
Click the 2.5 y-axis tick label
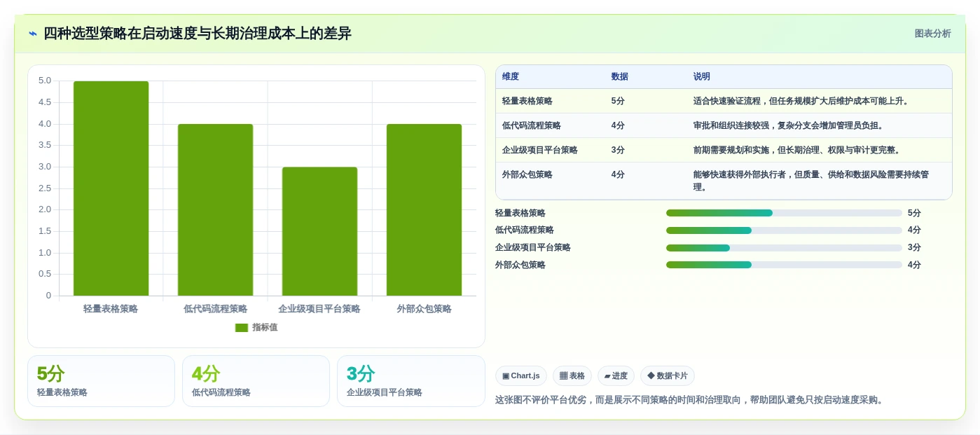[45, 188]
